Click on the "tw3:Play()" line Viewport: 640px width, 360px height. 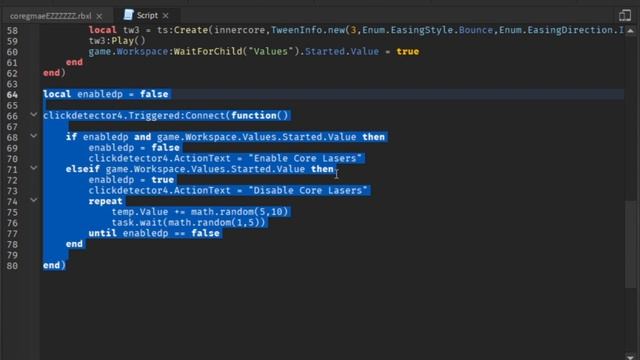tap(117, 41)
